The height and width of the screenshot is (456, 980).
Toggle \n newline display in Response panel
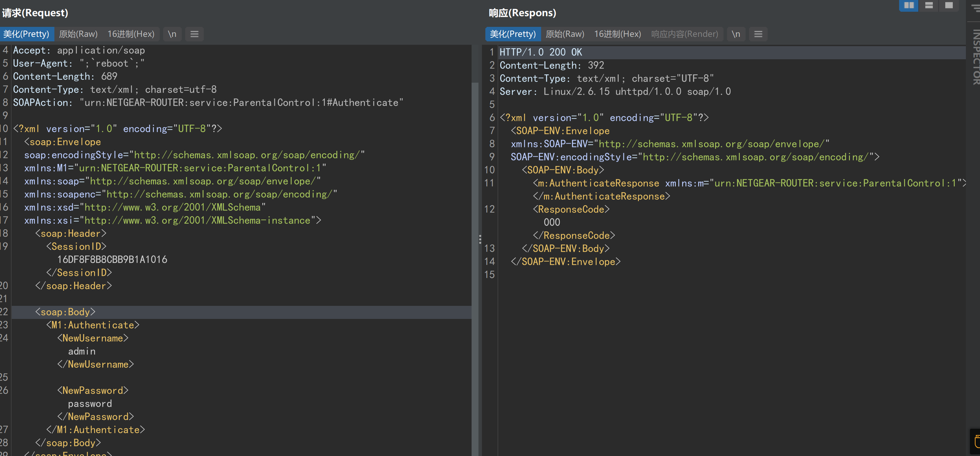point(736,34)
